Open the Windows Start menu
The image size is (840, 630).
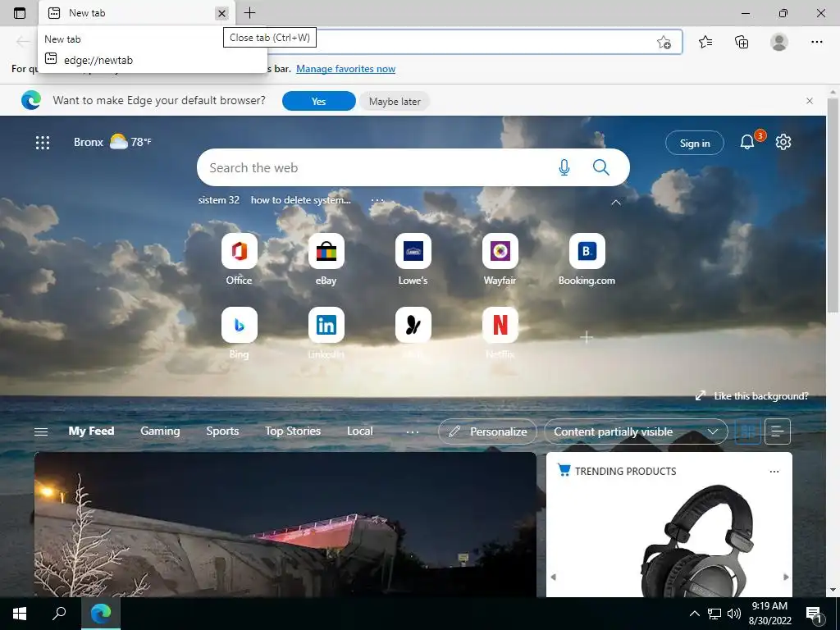[20, 614]
